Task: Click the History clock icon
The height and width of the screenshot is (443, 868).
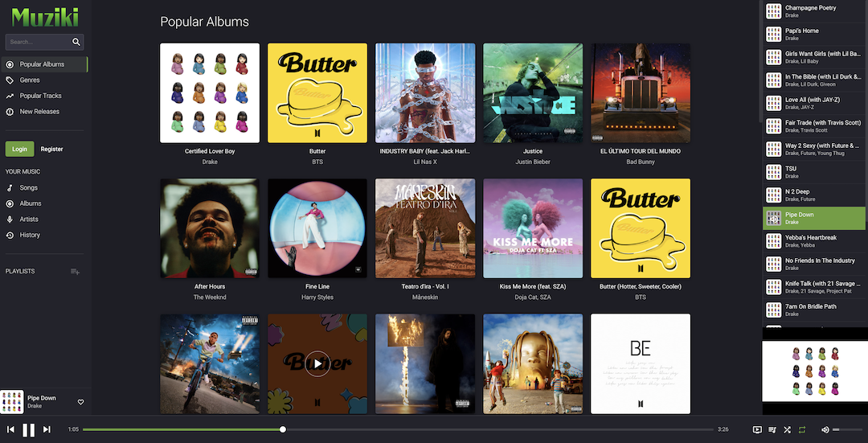Action: [10, 236]
